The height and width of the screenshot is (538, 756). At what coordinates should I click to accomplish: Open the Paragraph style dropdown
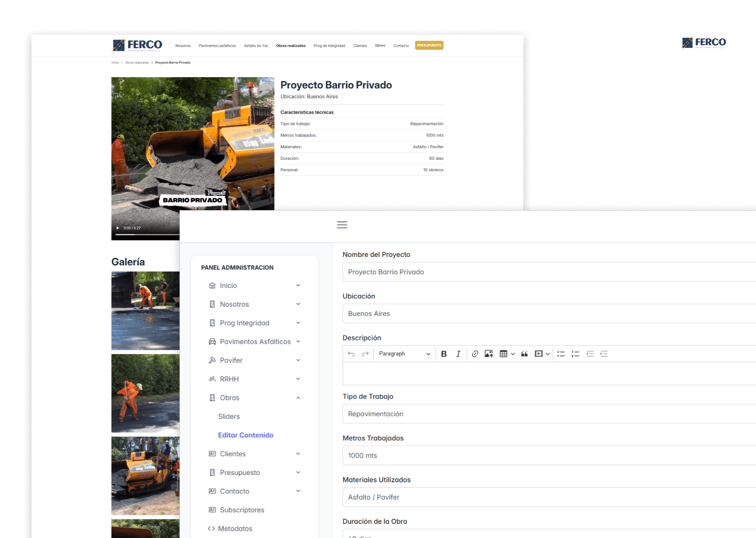404,354
